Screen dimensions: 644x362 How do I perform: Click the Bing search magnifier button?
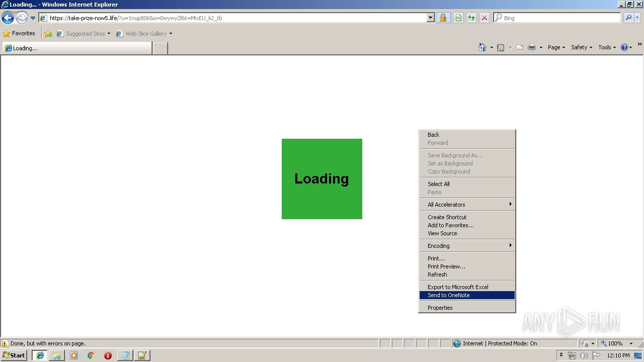[628, 18]
